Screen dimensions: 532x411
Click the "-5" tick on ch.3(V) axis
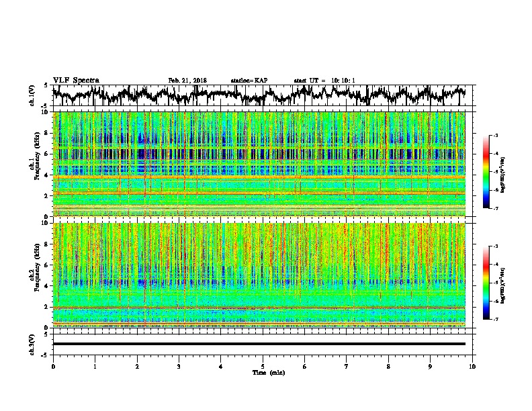pyautogui.click(x=45, y=355)
